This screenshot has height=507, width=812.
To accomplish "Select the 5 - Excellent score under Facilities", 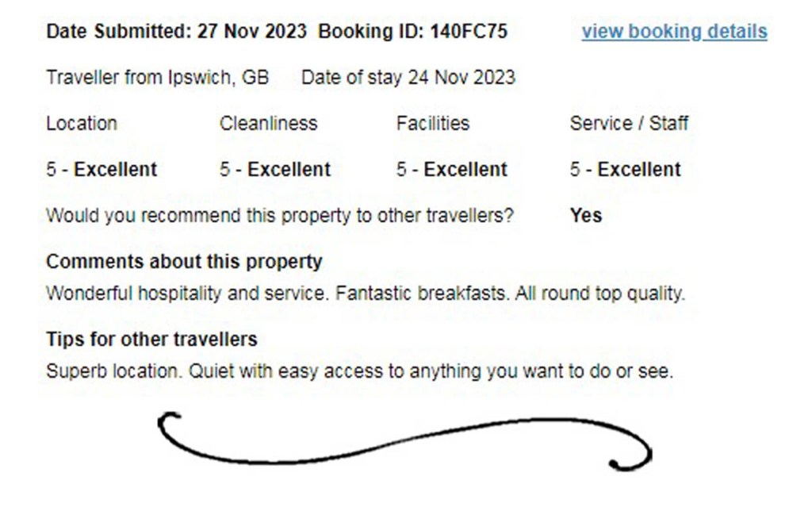I will point(452,170).
